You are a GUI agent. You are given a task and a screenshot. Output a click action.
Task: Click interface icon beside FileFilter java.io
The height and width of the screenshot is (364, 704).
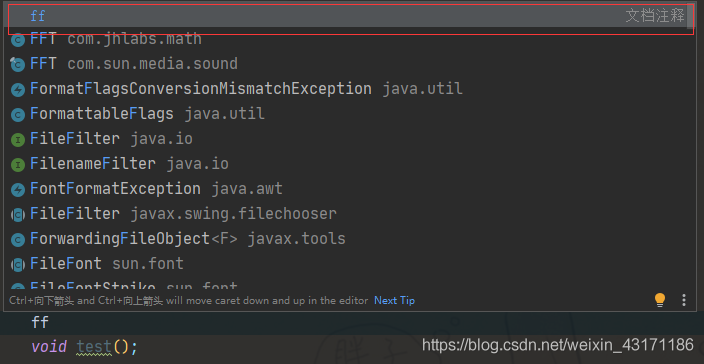tap(18, 140)
